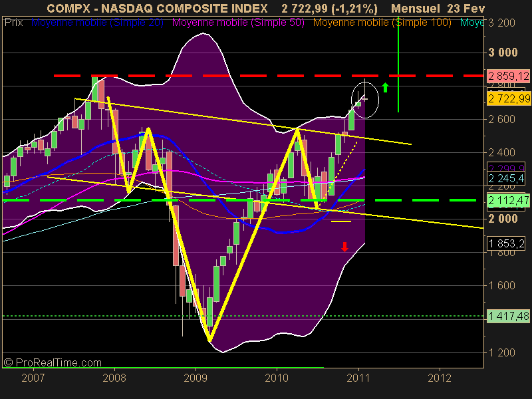Click the 2011 year on time axis
The height and width of the screenshot is (399, 532).
coord(358,378)
